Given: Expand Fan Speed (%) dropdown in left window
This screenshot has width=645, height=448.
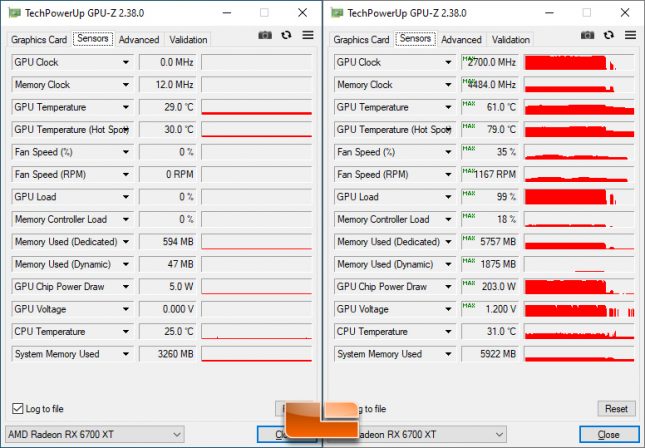Looking at the screenshot, I should pyautogui.click(x=126, y=152).
